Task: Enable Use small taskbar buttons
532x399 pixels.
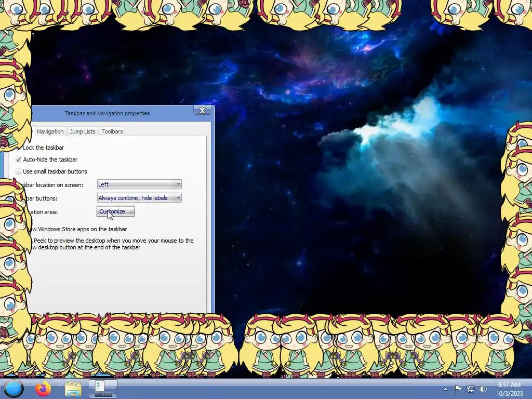Action: 19,171
